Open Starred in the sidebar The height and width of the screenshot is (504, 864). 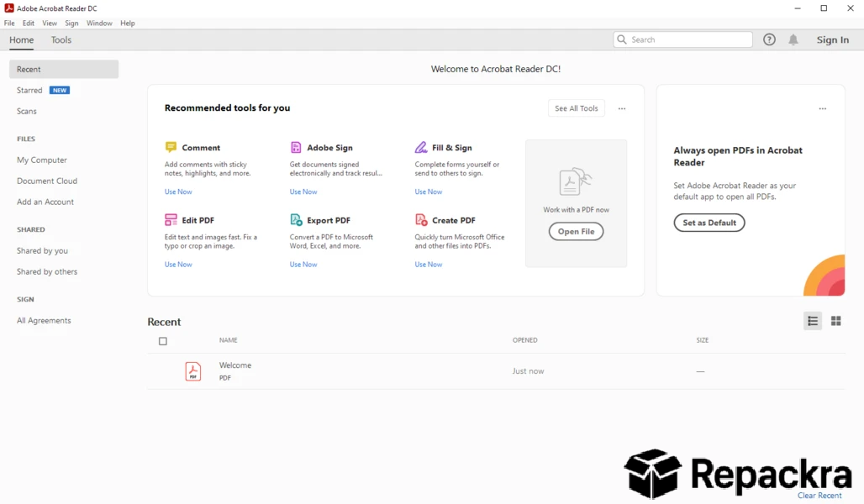pos(29,91)
